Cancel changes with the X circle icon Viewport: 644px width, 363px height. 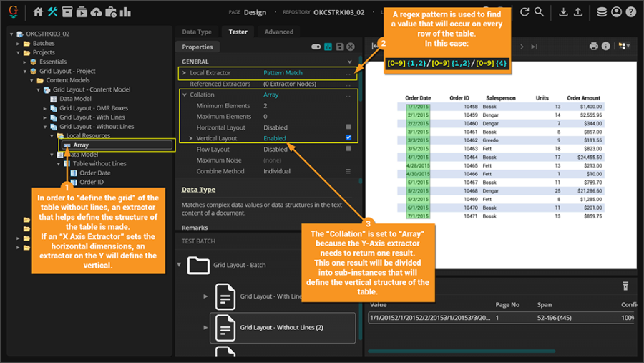click(351, 47)
